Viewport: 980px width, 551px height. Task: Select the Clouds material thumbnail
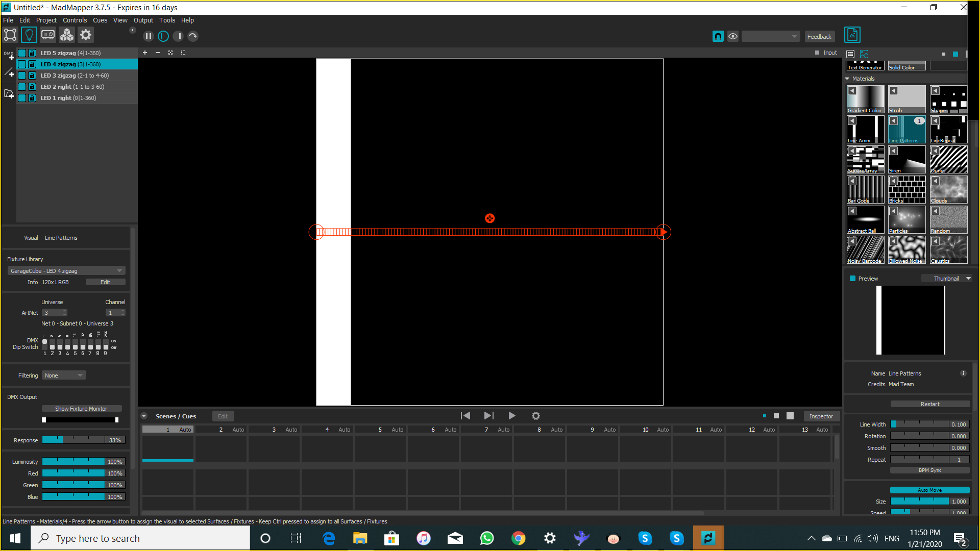[x=949, y=190]
